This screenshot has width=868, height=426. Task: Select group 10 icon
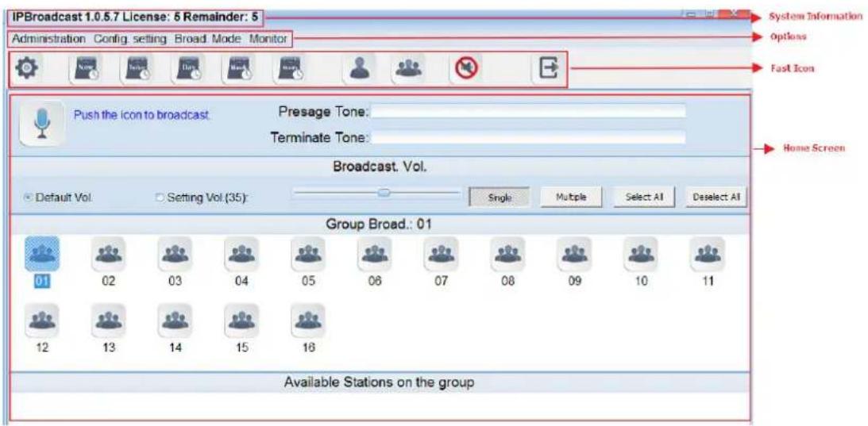point(641,253)
